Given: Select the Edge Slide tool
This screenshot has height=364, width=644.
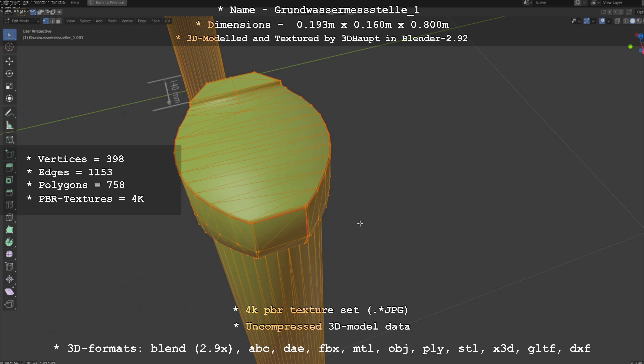Looking at the screenshot, I should (x=9, y=267).
